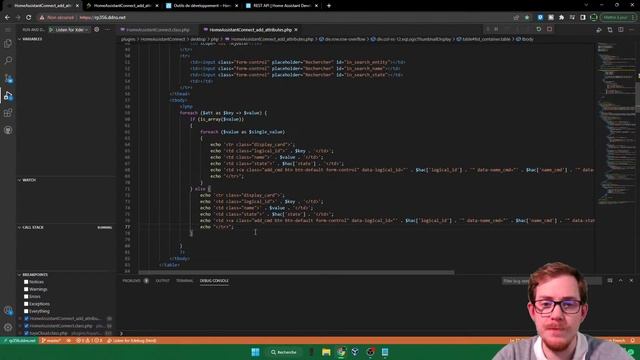Click the taskbar Recherche search box

[283, 352]
